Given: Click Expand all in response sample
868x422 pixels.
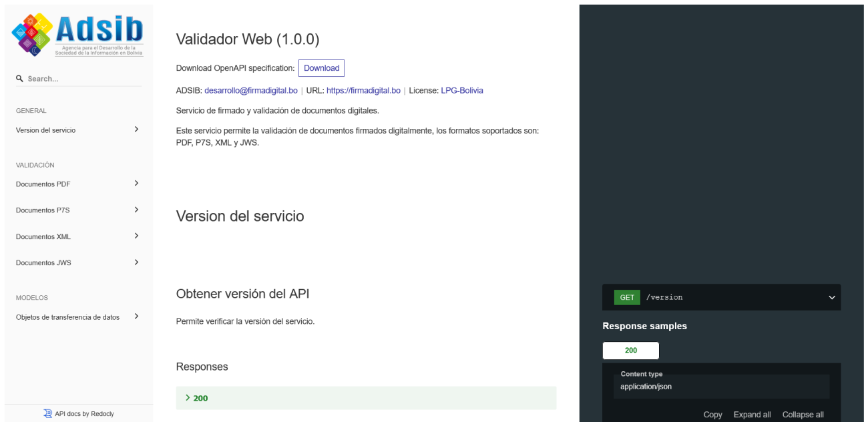Looking at the screenshot, I should pyautogui.click(x=752, y=415).
